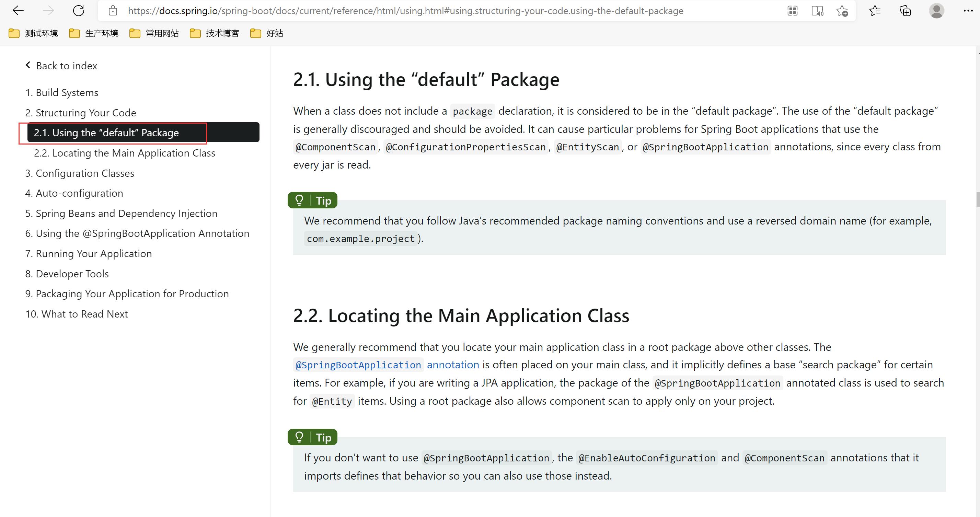Open 7. Running Your Application in sidebar
The image size is (980, 517).
(89, 253)
